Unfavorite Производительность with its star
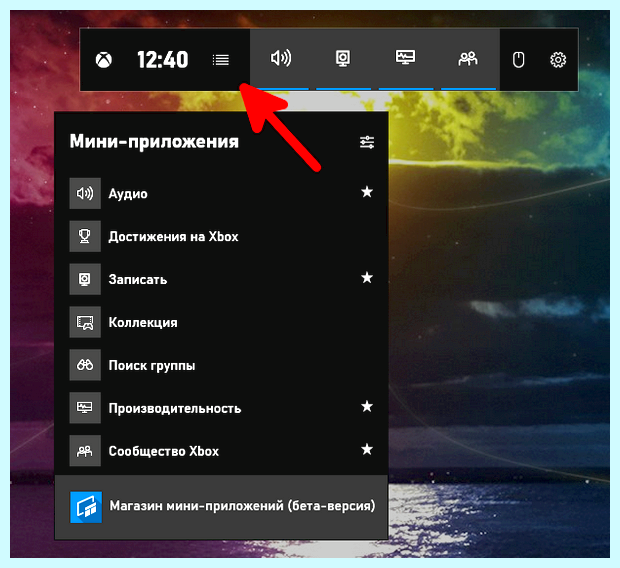The width and height of the screenshot is (620, 568). click(x=367, y=406)
